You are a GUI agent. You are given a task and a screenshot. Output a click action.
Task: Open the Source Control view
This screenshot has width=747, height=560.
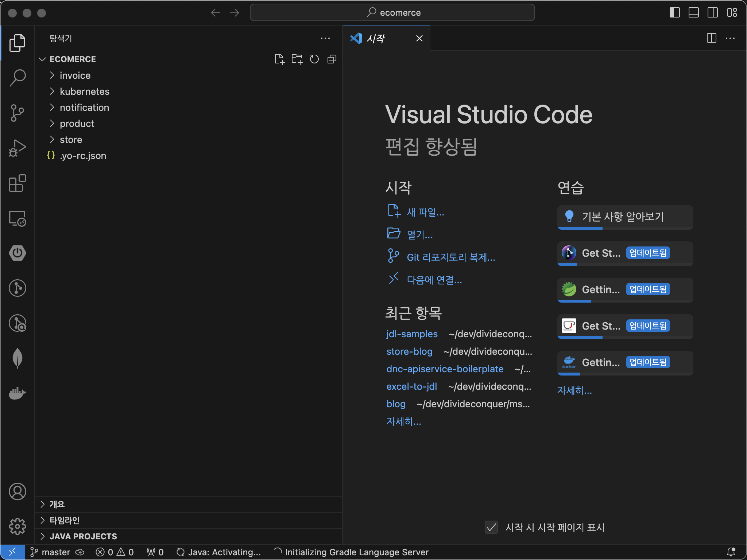coord(17,113)
